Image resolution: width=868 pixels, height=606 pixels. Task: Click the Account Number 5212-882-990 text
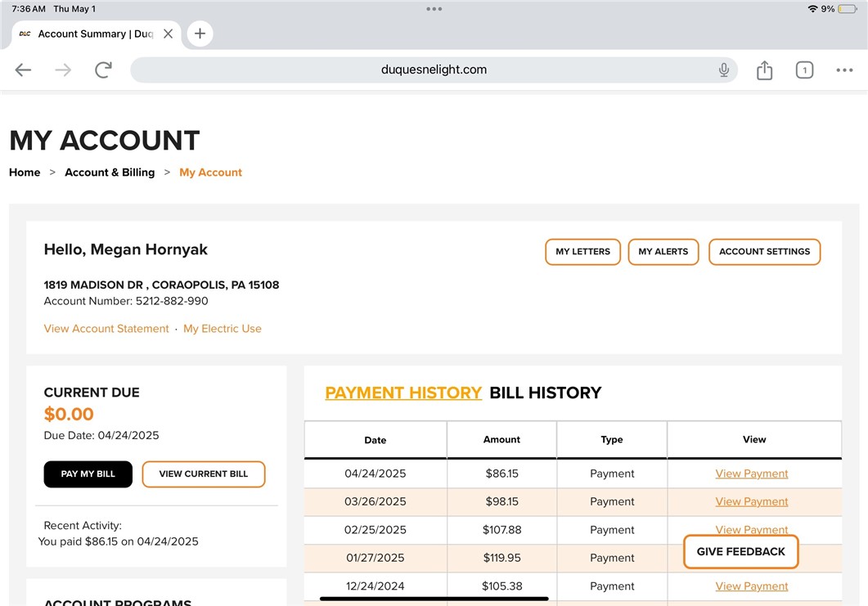coord(126,301)
